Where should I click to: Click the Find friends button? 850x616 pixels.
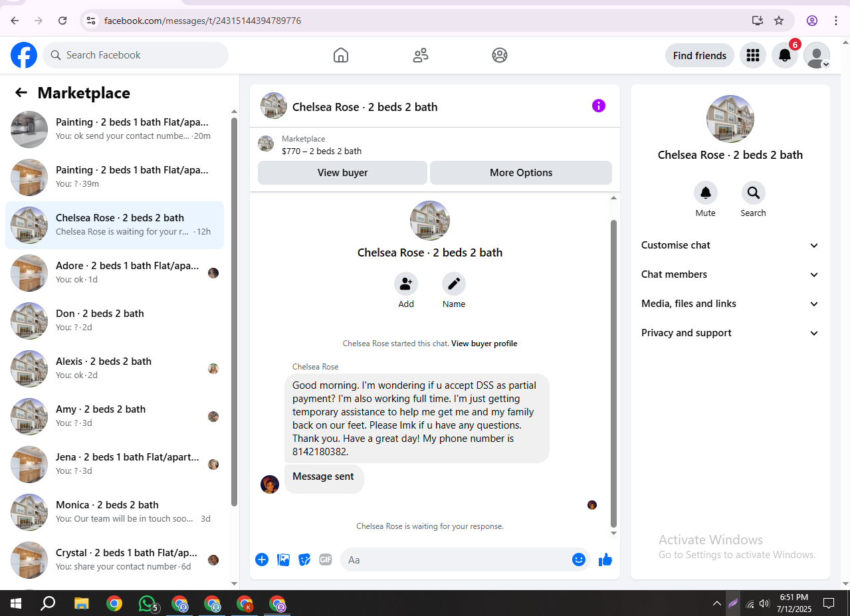pyautogui.click(x=700, y=55)
